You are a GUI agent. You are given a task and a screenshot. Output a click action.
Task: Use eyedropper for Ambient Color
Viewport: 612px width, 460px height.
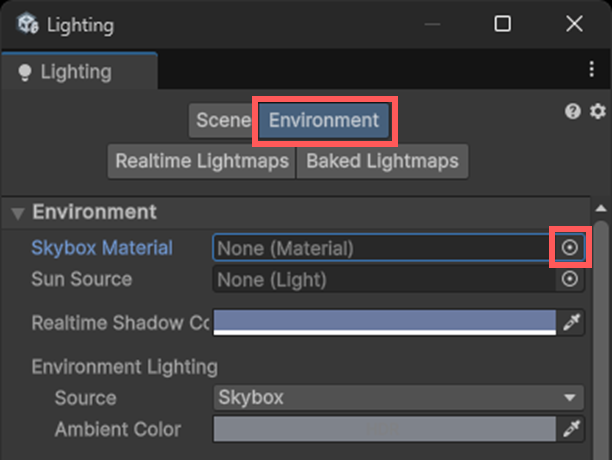point(571,429)
